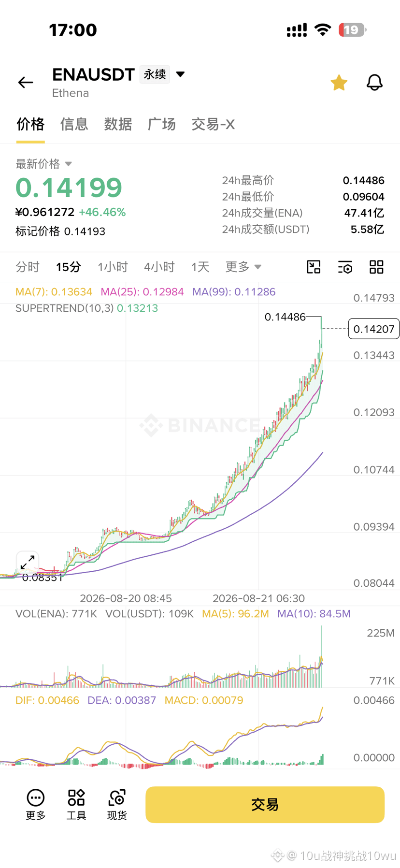Screen dimensions: 400x868
Task: Tap the MA(25): 0.12984 indicator label
Action: point(142,292)
